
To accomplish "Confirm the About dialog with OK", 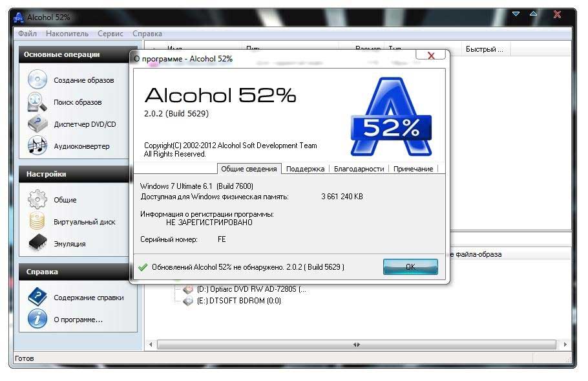I will pyautogui.click(x=410, y=267).
